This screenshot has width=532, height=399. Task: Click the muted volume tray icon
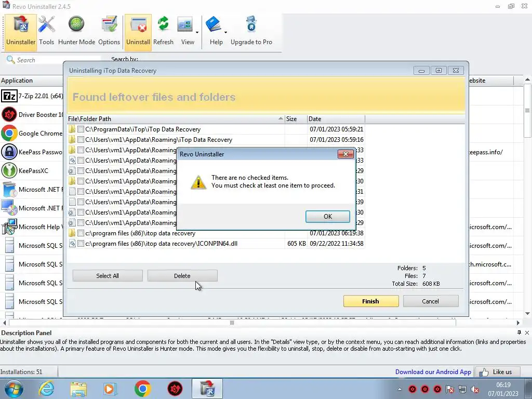(475, 389)
